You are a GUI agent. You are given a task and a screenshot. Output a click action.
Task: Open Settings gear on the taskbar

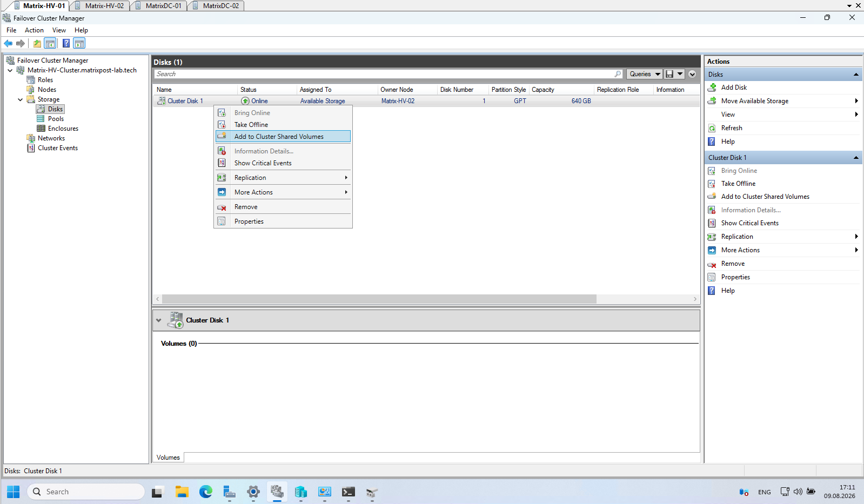coord(253,492)
